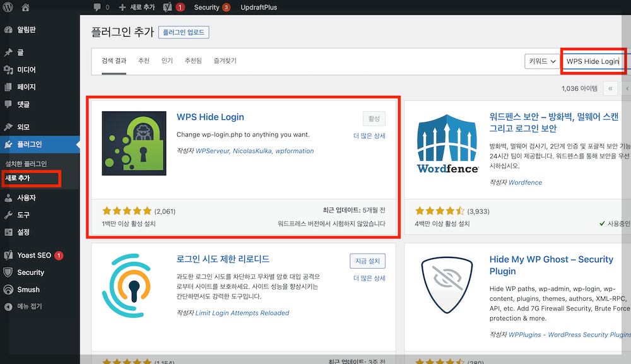Click inside the WPS Hide Login search field
Screen dimensions: 631x364
click(x=593, y=61)
